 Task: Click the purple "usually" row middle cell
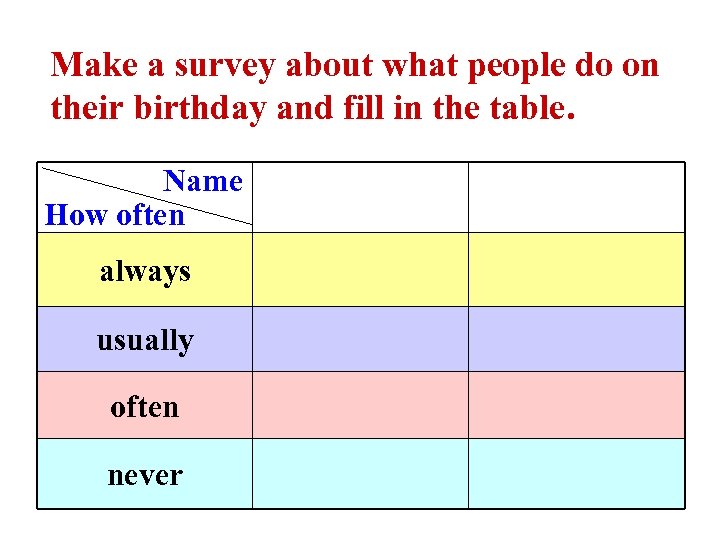pyautogui.click(x=360, y=340)
